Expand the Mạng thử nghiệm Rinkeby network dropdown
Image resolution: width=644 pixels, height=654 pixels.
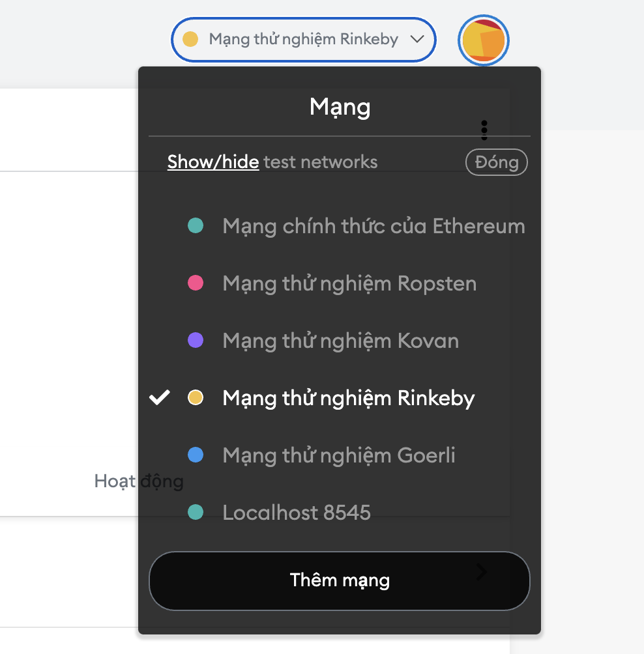(304, 40)
